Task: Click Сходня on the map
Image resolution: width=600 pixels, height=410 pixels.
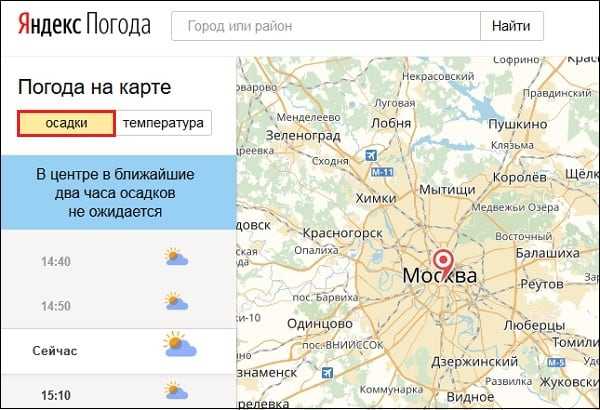Action: [330, 161]
